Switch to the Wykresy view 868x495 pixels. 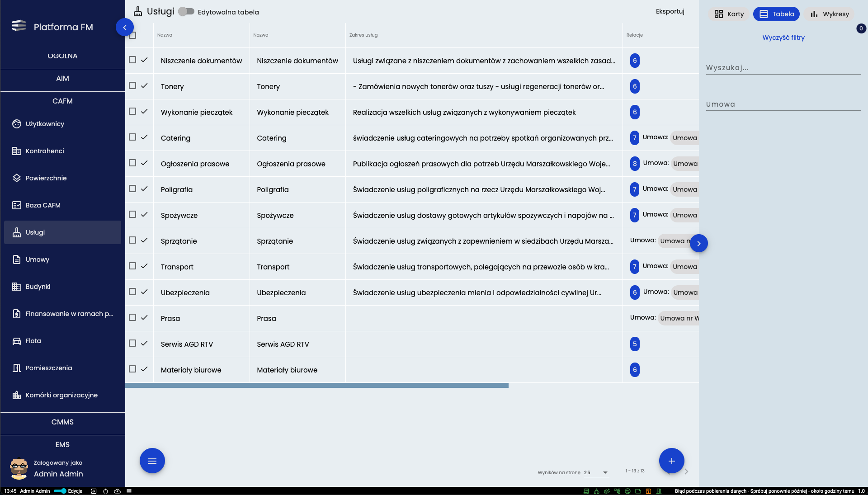point(829,14)
